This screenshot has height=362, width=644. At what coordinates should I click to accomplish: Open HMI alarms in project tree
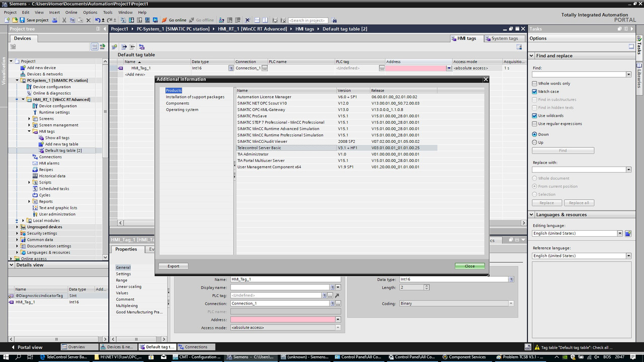click(x=49, y=163)
